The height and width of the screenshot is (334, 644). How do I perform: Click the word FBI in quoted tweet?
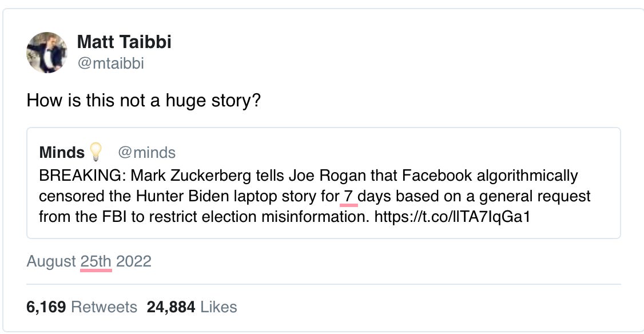[x=106, y=217]
